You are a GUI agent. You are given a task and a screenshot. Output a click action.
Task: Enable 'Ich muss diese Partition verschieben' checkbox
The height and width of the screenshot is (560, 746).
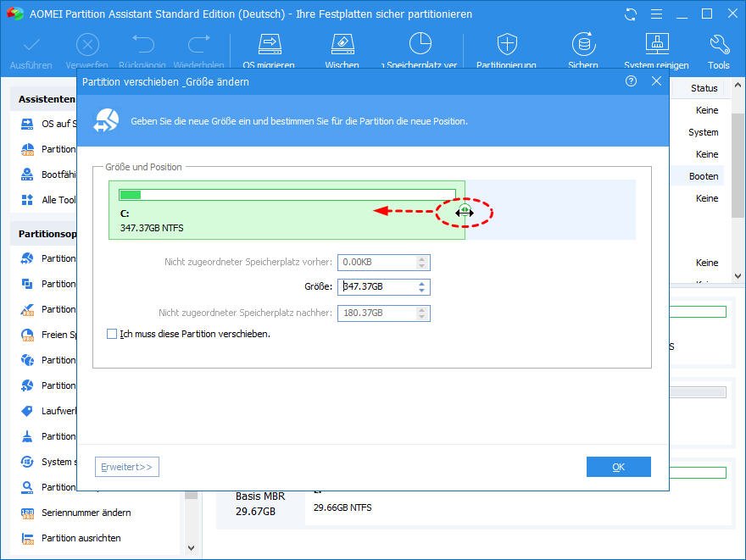click(112, 334)
